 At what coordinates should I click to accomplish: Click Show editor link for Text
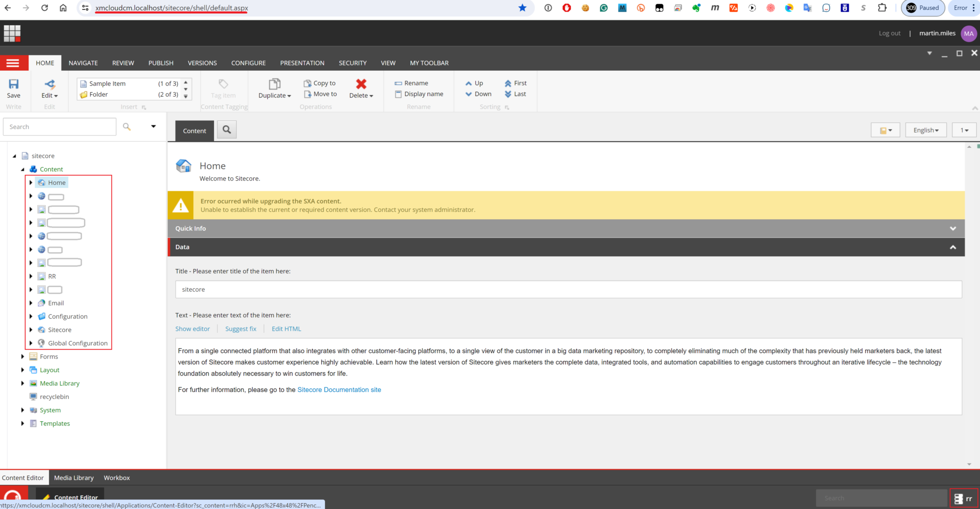pyautogui.click(x=192, y=328)
